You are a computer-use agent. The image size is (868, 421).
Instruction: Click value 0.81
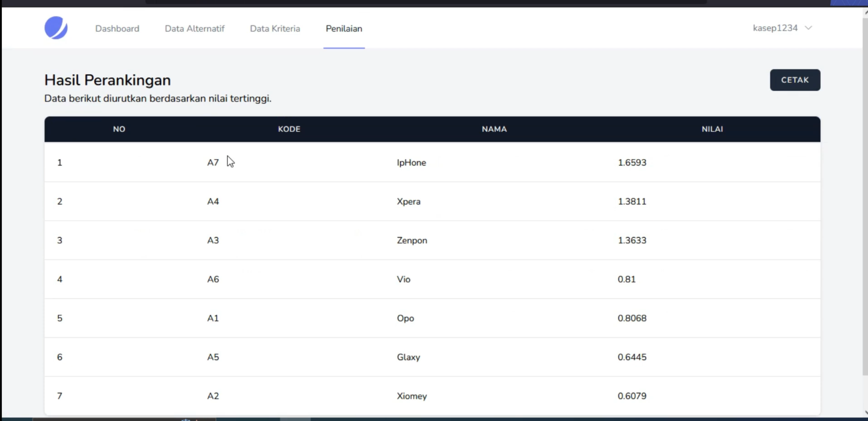click(x=627, y=279)
